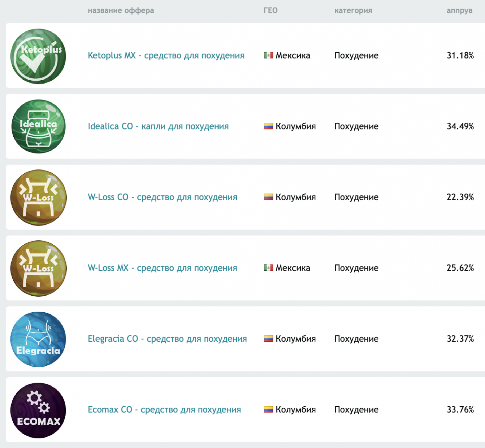Screen dimensions: 485x448
Task: Open Idealica CO drops offer link
Action: tap(158, 126)
